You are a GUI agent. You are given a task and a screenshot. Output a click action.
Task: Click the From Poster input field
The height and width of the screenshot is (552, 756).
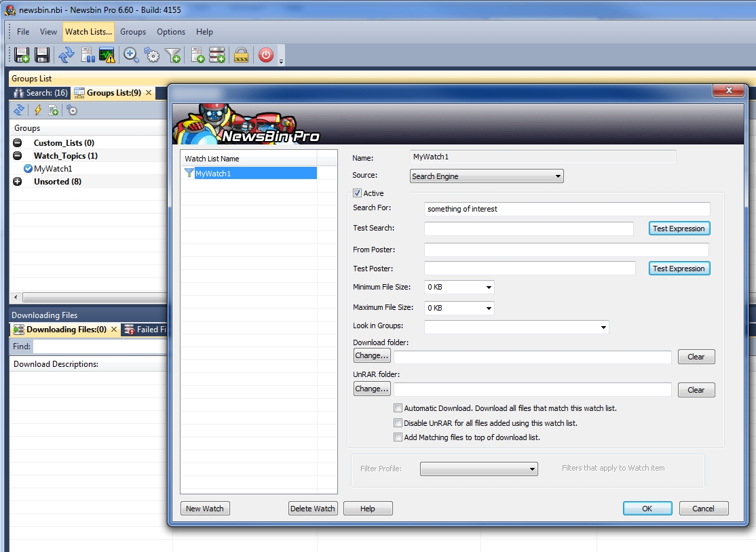point(567,250)
